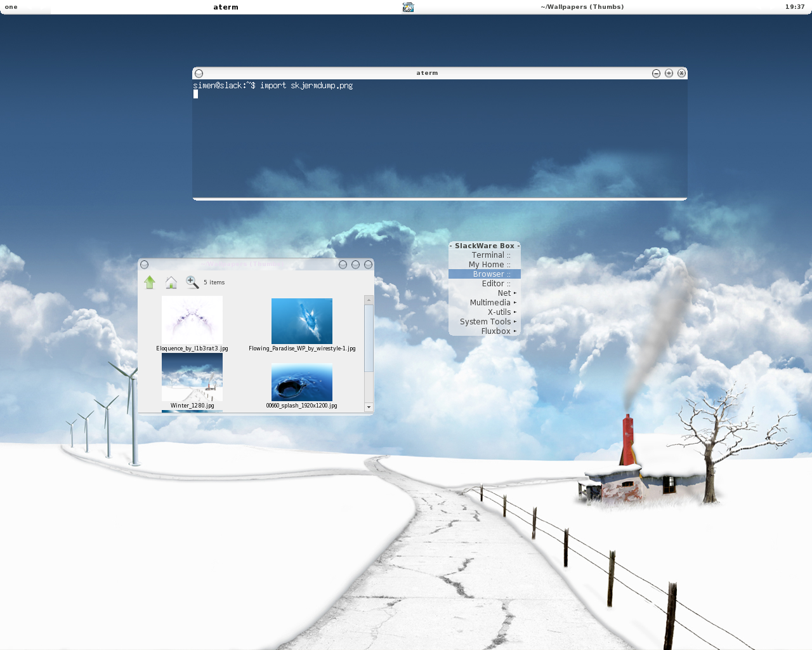Expand the Multimedia submenu

coord(485,303)
